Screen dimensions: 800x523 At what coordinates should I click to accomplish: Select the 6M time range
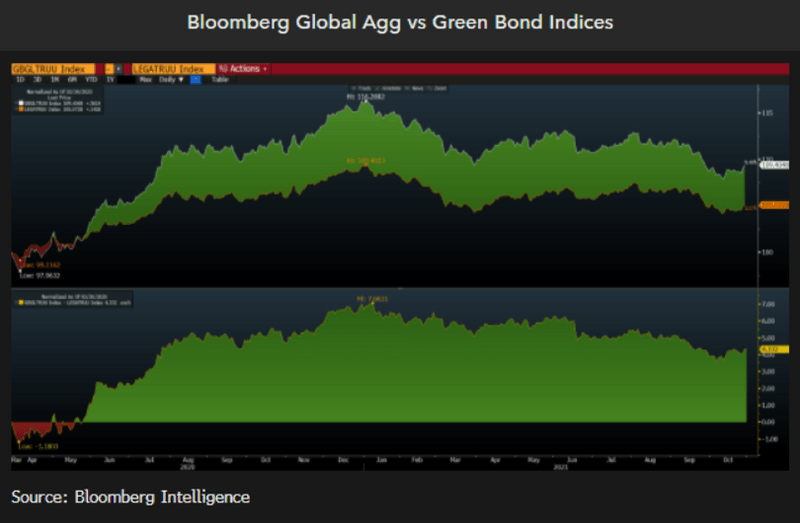pos(72,80)
